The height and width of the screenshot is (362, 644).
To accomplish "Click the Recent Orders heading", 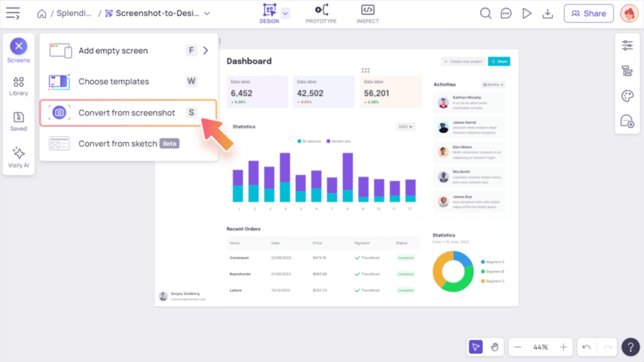I will 243,229.
